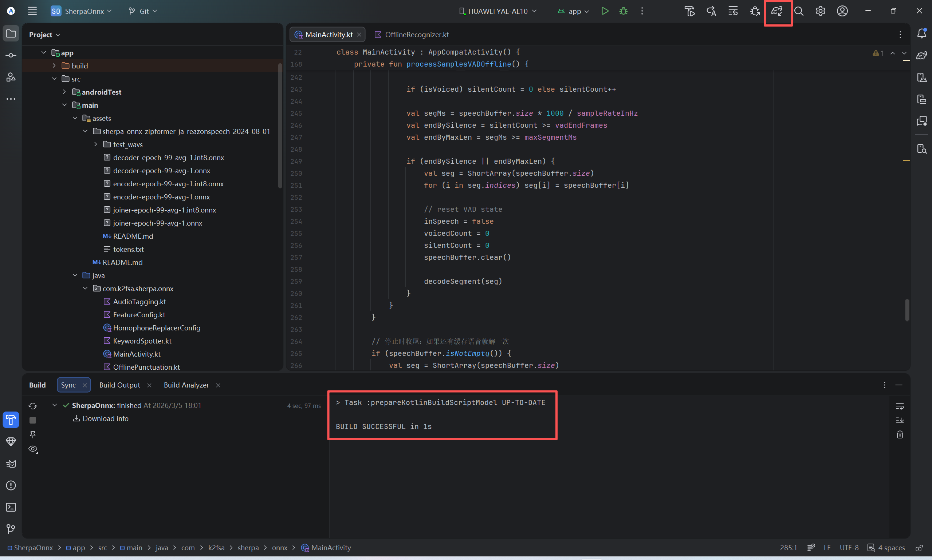
Task: Toggle pin tab icon in Build panel
Action: tap(33, 435)
